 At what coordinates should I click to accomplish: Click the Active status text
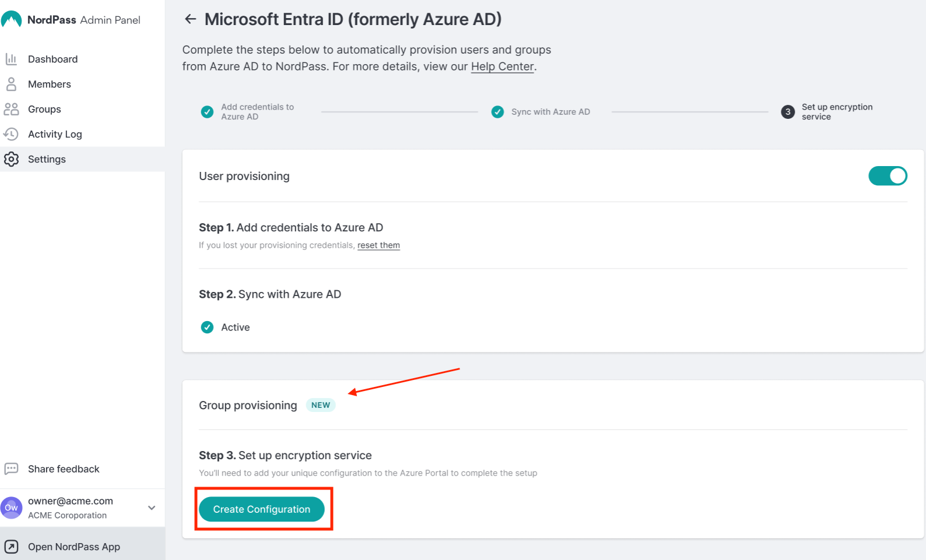coord(236,327)
